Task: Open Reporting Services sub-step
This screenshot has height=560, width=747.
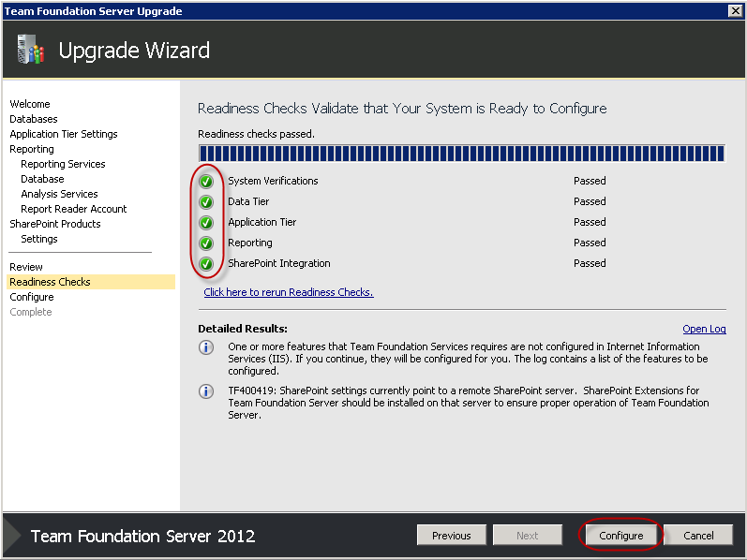Action: coord(63,164)
